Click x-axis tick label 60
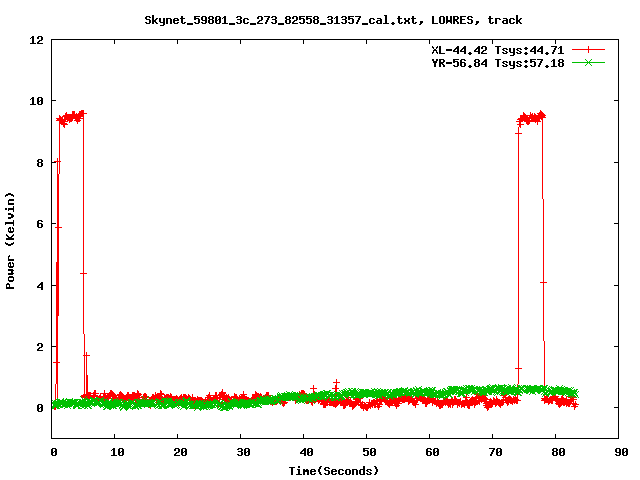 coord(432,452)
